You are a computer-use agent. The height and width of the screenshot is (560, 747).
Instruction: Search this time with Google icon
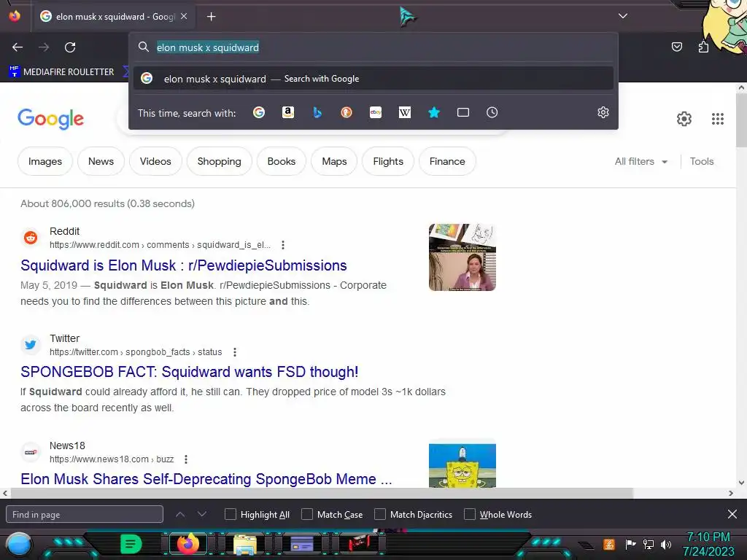click(259, 112)
